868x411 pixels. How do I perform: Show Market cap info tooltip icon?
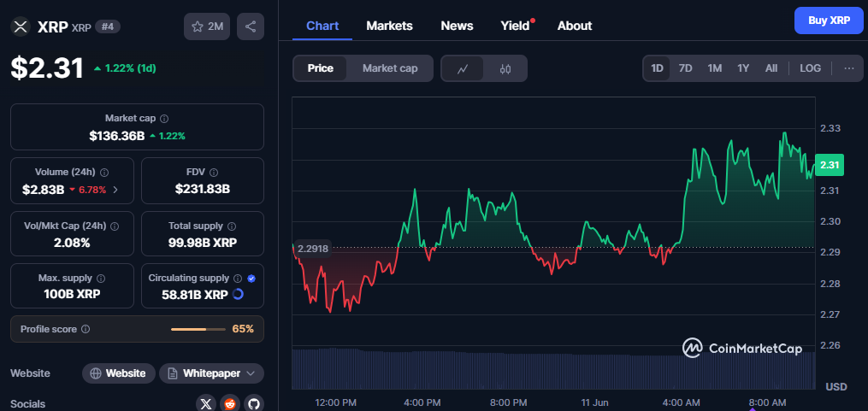pyautogui.click(x=164, y=119)
